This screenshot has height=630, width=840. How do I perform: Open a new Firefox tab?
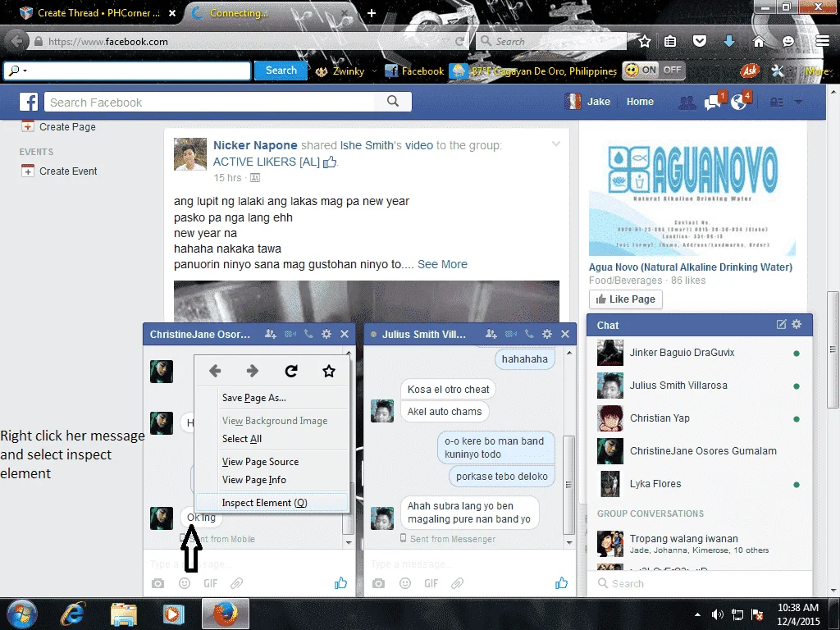(372, 13)
